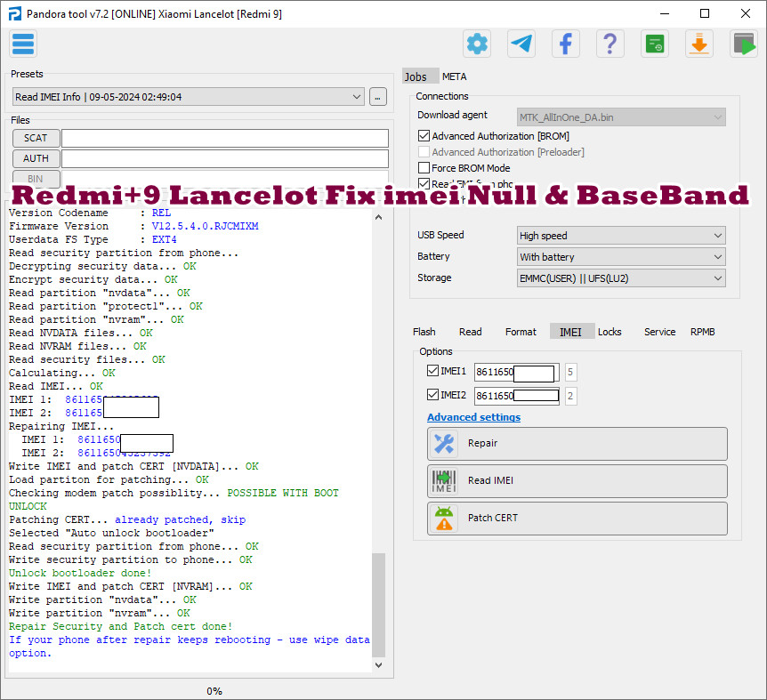
Task: Click the 'Unlock bootloader done!' log line
Action: pos(80,573)
